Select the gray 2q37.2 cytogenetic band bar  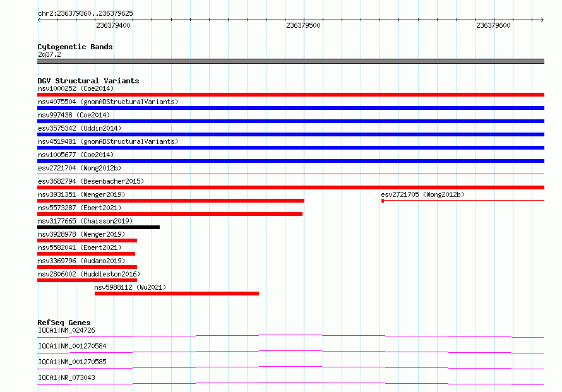click(290, 61)
